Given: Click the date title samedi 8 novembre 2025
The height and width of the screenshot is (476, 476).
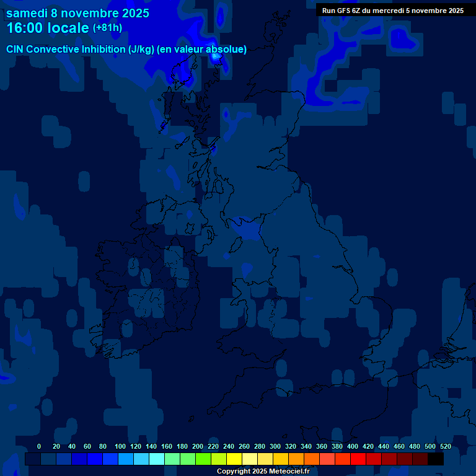Looking at the screenshot, I should click(77, 12).
